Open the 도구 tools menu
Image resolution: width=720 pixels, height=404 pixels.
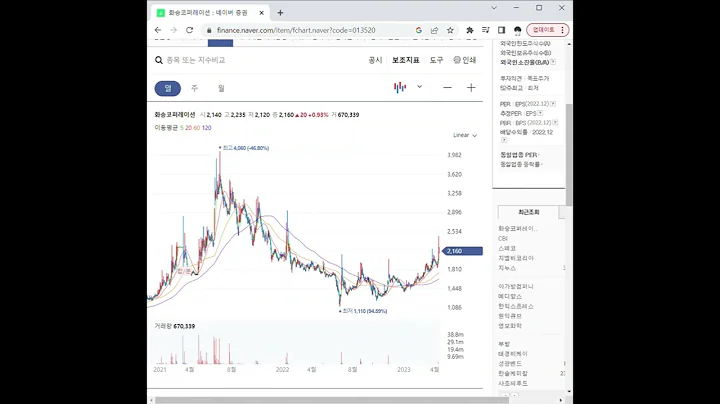pos(436,60)
